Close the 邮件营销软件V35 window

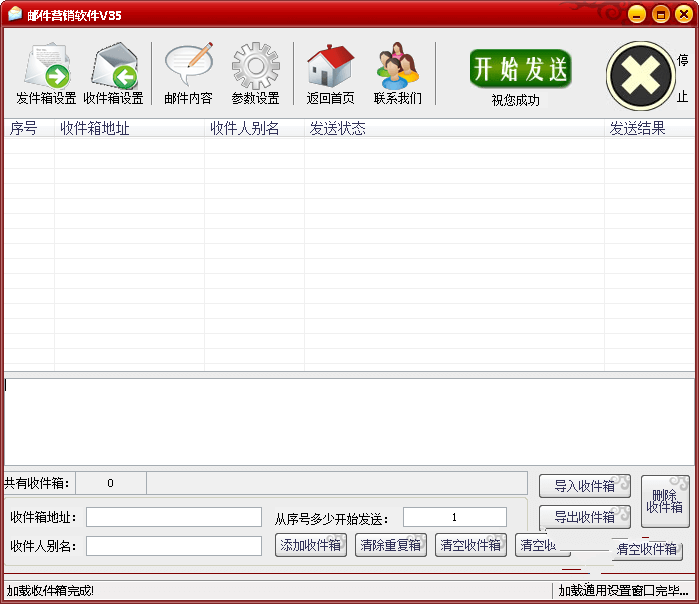click(684, 15)
